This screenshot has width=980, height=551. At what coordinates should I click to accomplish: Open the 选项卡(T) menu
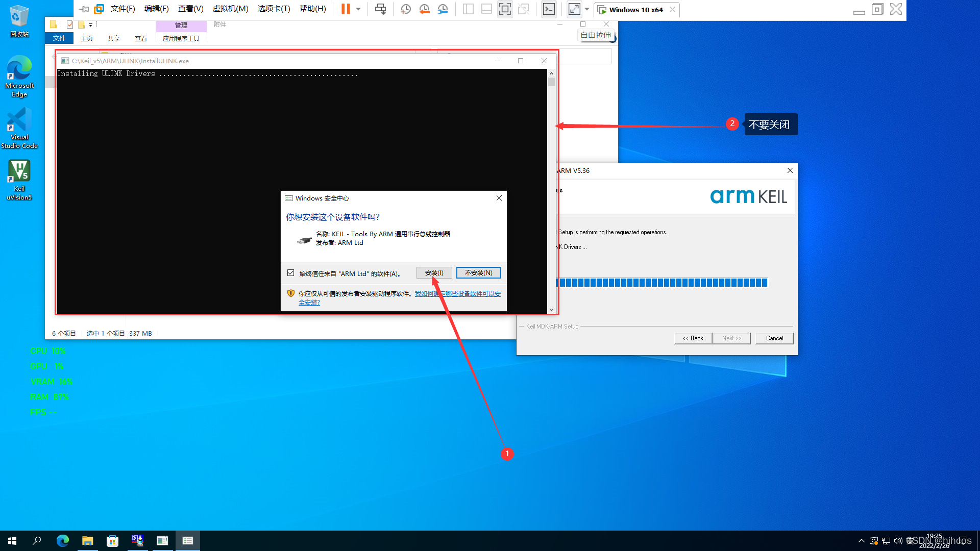(x=274, y=9)
